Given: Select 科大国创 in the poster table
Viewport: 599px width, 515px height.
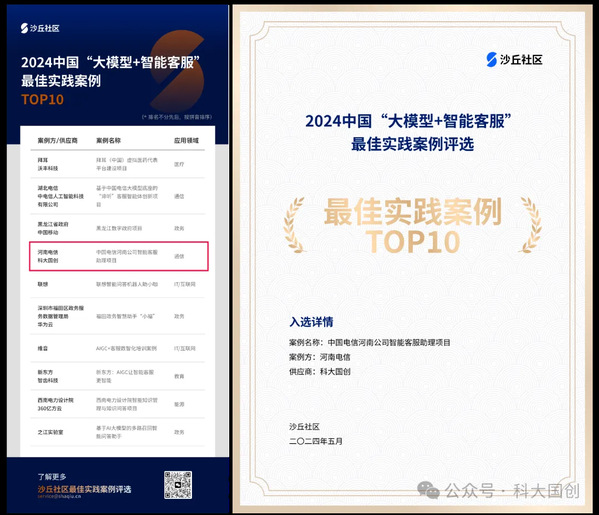Looking at the screenshot, I should tap(48, 261).
